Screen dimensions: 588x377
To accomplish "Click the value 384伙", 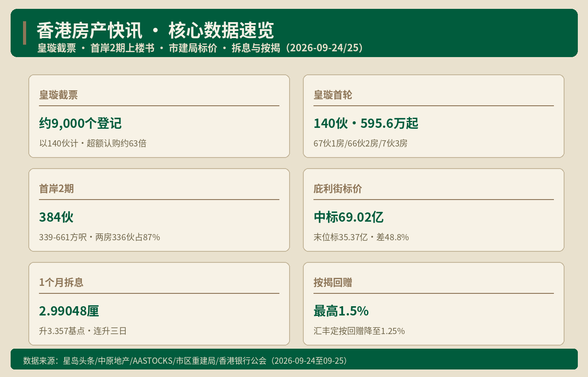I will (x=56, y=217).
